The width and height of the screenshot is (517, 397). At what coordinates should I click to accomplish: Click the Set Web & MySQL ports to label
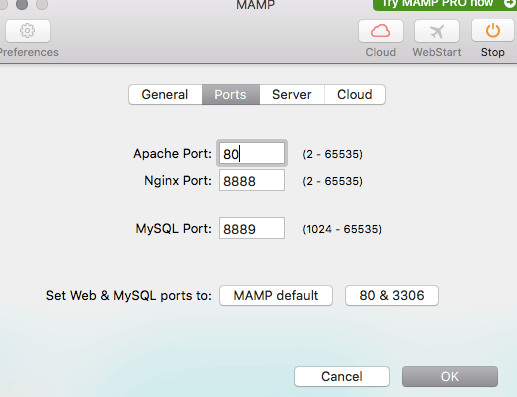pyautogui.click(x=129, y=296)
